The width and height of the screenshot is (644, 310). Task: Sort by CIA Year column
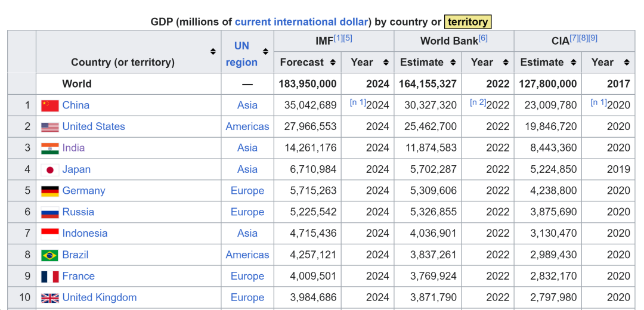626,63
